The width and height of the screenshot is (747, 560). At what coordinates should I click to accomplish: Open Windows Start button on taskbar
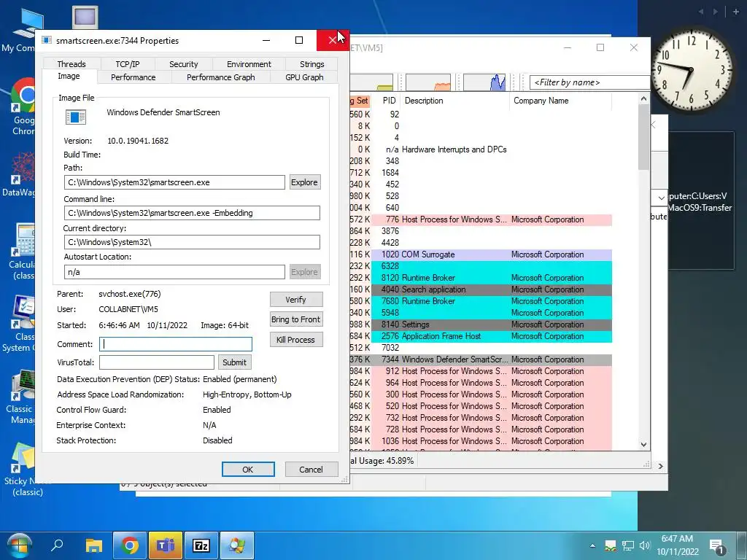pos(18,545)
